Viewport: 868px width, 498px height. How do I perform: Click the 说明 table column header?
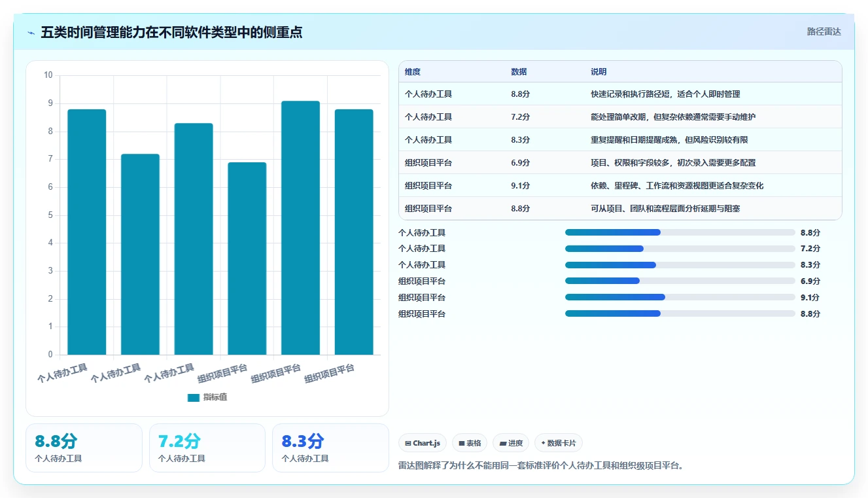click(x=599, y=72)
